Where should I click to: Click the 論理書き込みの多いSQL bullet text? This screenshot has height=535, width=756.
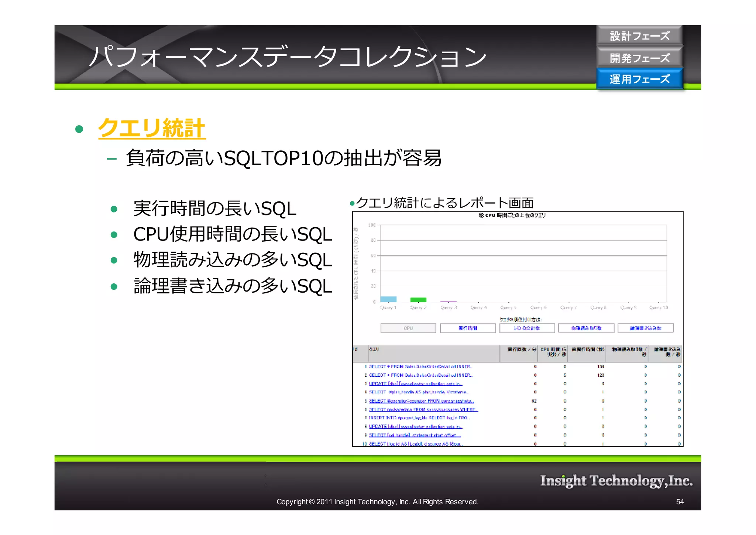click(233, 286)
